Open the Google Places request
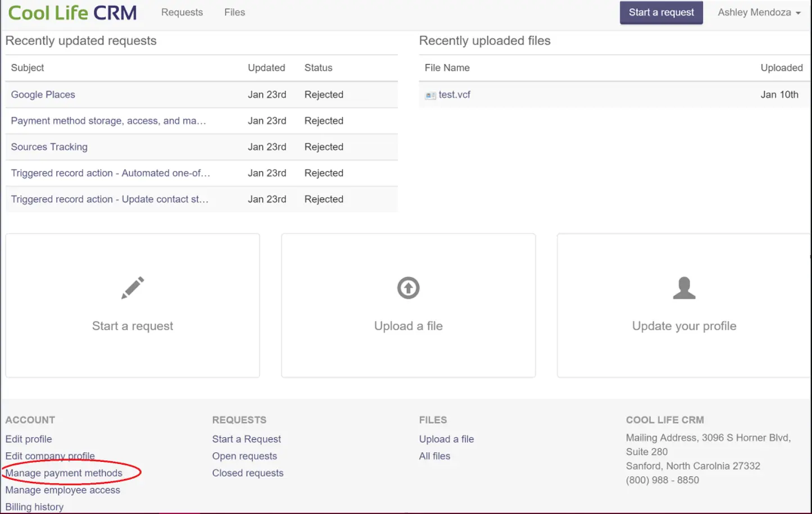812x514 pixels. [43, 94]
